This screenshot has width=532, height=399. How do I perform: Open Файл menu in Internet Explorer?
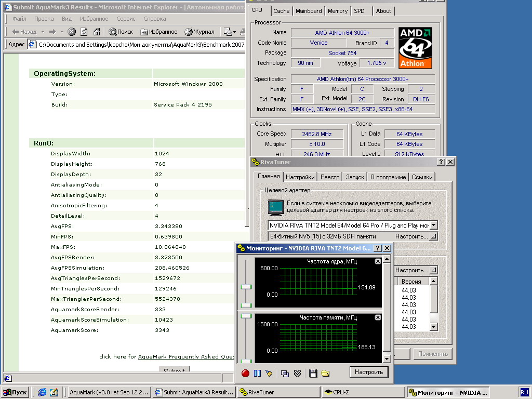[x=19, y=19]
